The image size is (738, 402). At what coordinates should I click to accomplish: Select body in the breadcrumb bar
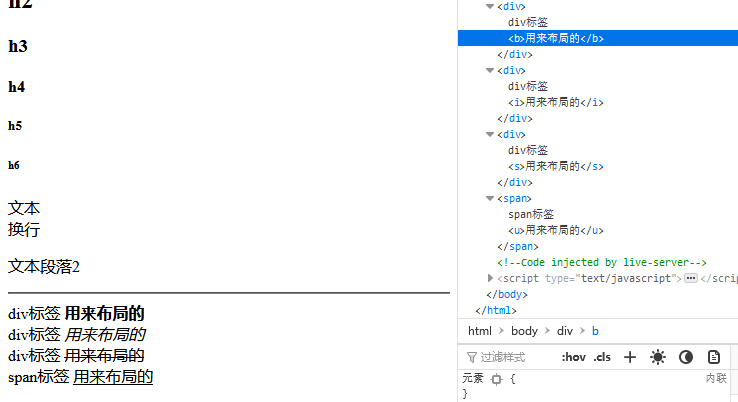pyautogui.click(x=524, y=331)
